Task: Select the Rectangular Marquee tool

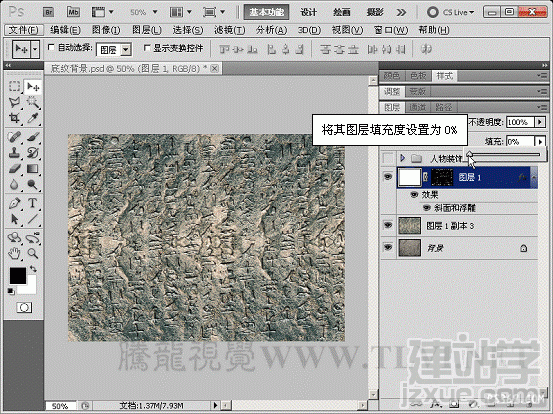Action: [x=14, y=86]
